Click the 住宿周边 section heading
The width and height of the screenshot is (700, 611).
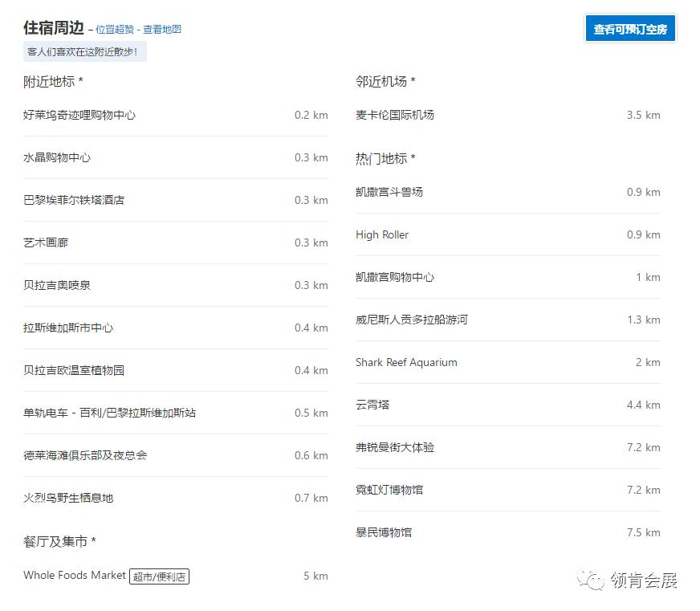54,27
